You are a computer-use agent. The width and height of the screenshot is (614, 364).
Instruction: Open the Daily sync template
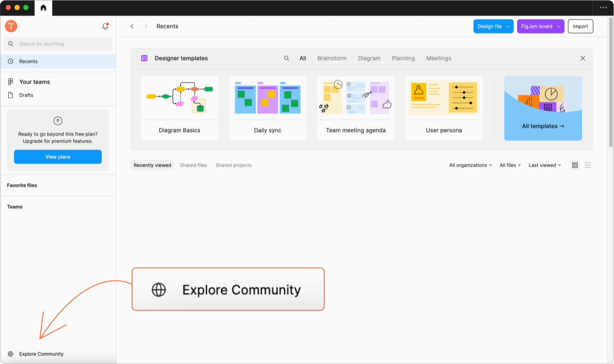point(268,108)
